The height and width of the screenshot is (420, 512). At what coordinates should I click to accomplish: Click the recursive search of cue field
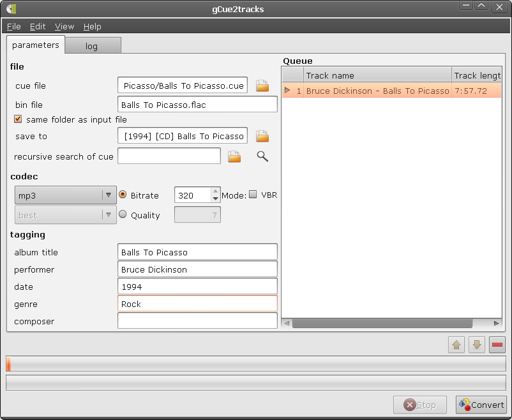169,156
